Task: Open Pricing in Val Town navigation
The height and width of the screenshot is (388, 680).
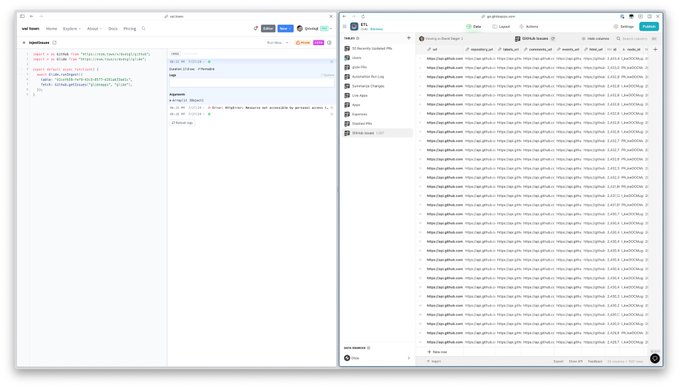Action: click(130, 29)
